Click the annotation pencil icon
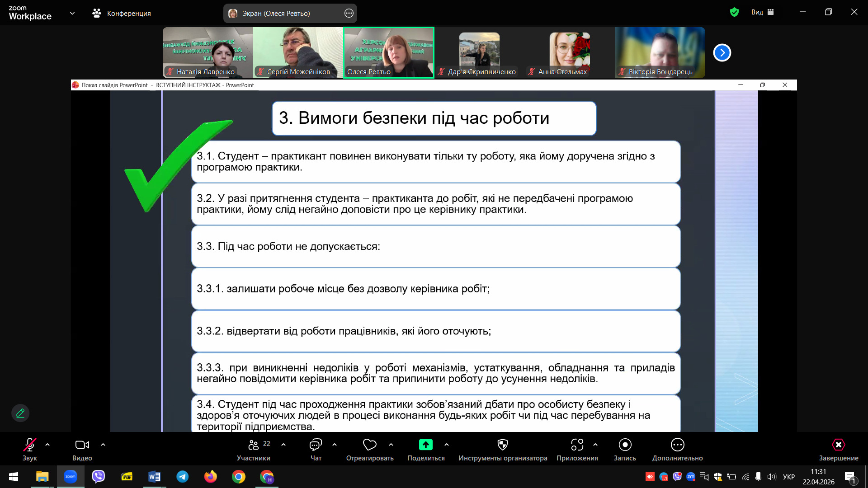 (20, 413)
